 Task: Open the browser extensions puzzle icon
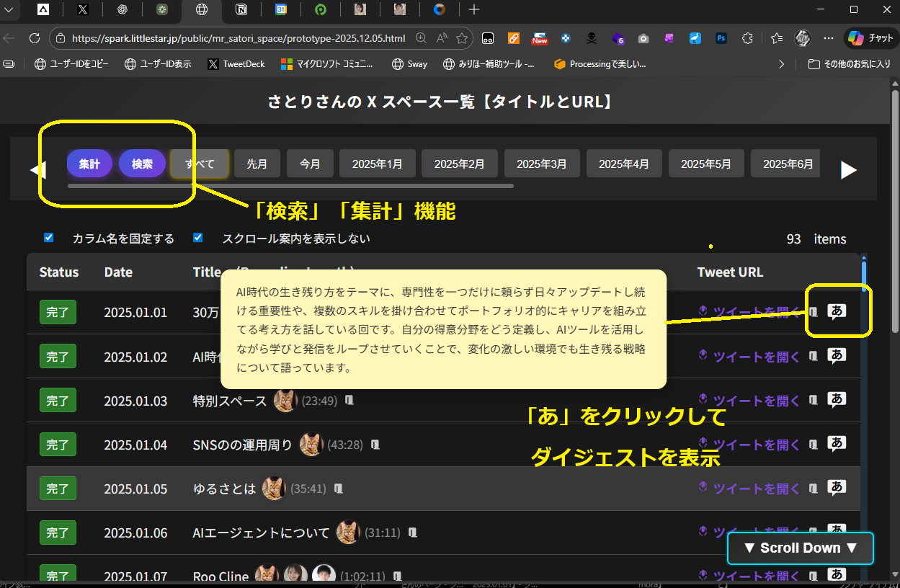pos(748,38)
